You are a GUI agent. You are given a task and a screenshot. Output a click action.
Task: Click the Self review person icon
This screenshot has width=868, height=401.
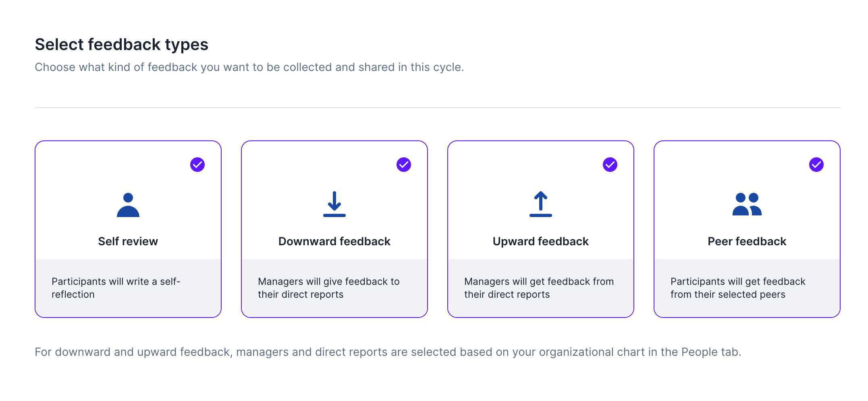pyautogui.click(x=128, y=205)
